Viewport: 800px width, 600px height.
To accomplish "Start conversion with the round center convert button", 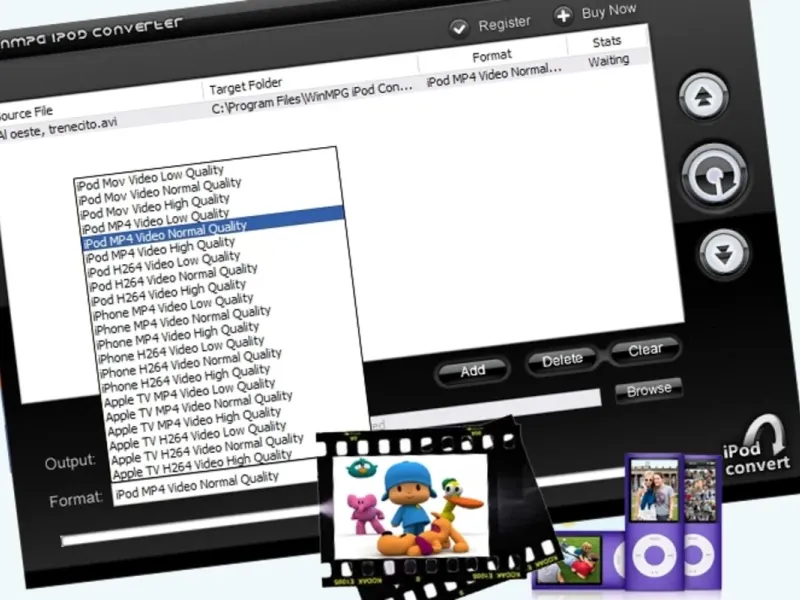I will (x=715, y=176).
